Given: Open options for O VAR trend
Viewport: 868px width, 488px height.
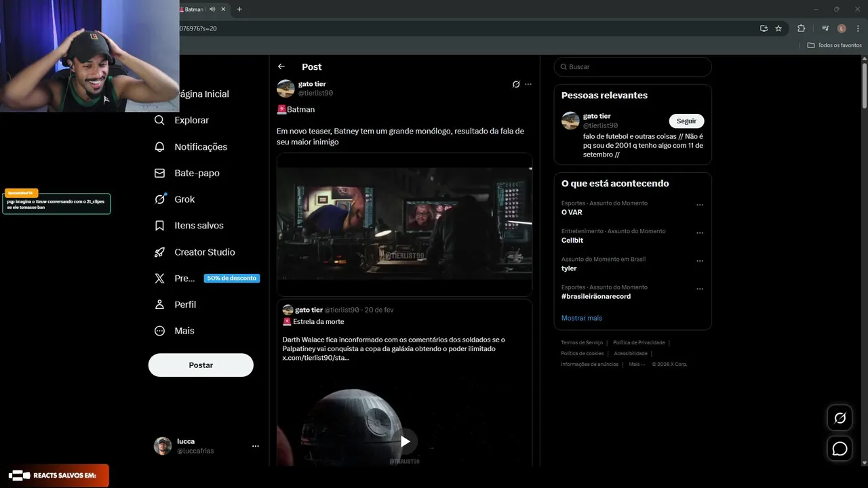Looking at the screenshot, I should (700, 205).
